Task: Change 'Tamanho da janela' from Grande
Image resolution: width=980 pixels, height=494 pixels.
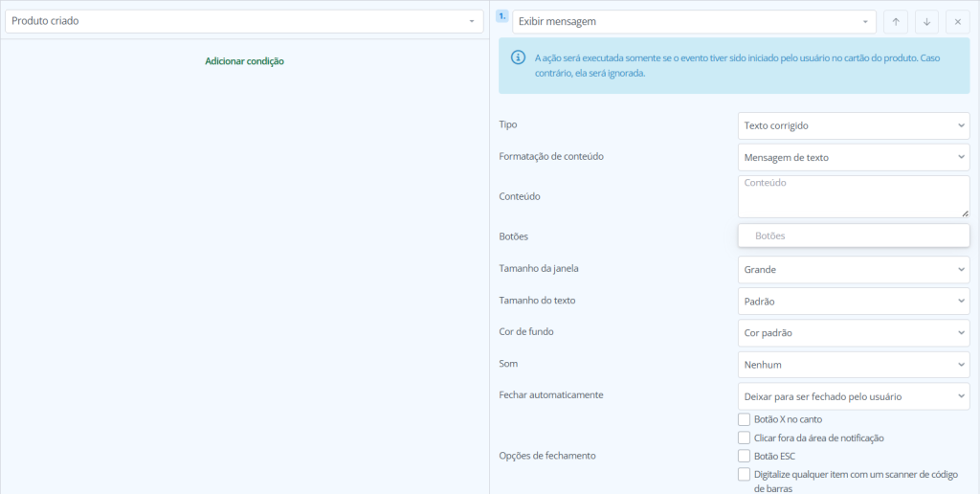Action: (854, 270)
